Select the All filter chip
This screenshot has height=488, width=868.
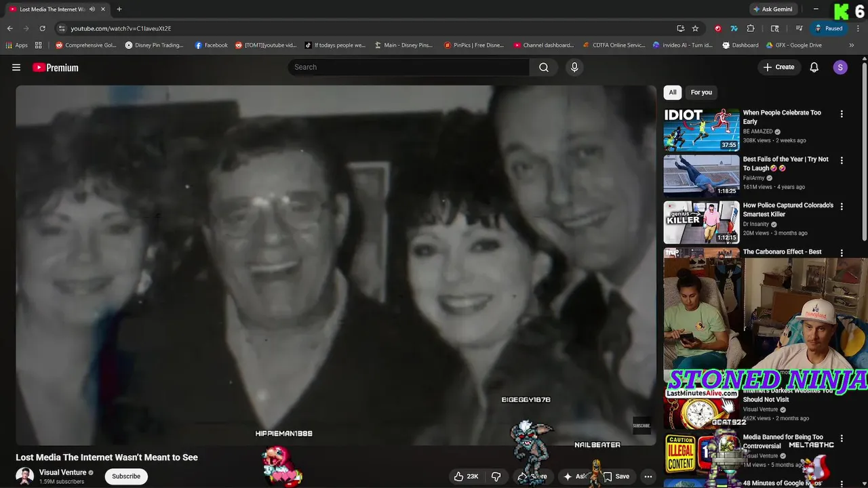pyautogui.click(x=673, y=92)
